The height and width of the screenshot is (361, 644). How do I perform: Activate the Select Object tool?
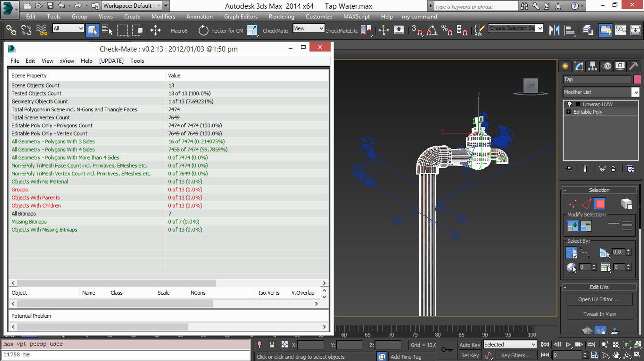pyautogui.click(x=92, y=30)
